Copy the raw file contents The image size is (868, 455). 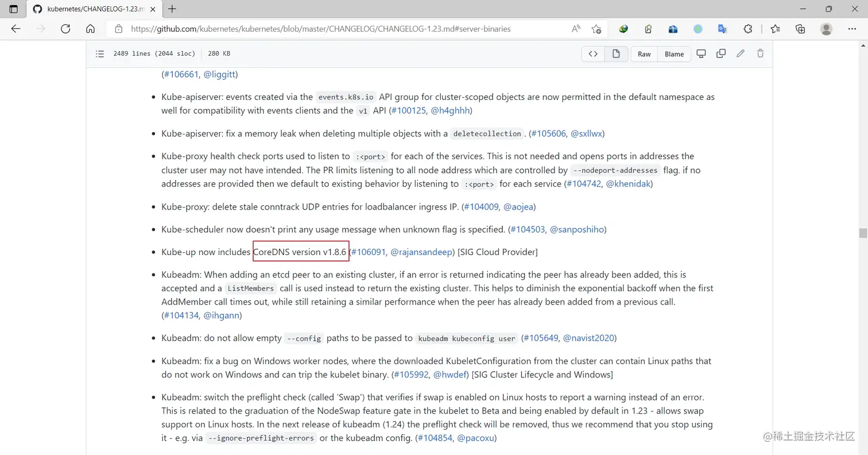721,53
